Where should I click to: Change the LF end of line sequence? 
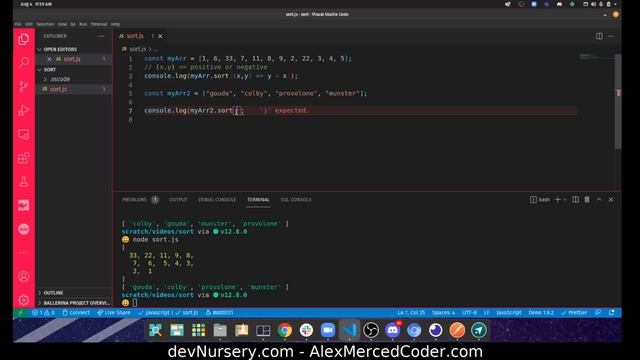coord(487,313)
